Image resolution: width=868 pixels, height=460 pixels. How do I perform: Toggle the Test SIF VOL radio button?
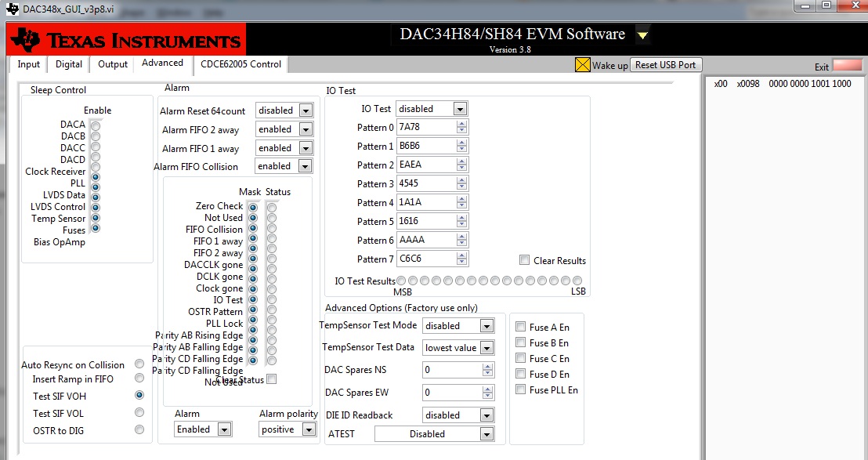(x=139, y=412)
